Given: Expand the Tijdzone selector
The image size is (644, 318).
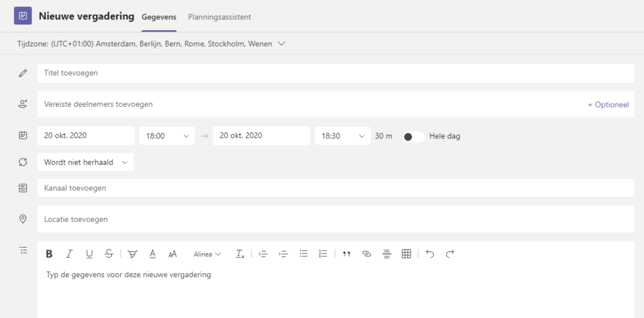Looking at the screenshot, I should pos(281,44).
